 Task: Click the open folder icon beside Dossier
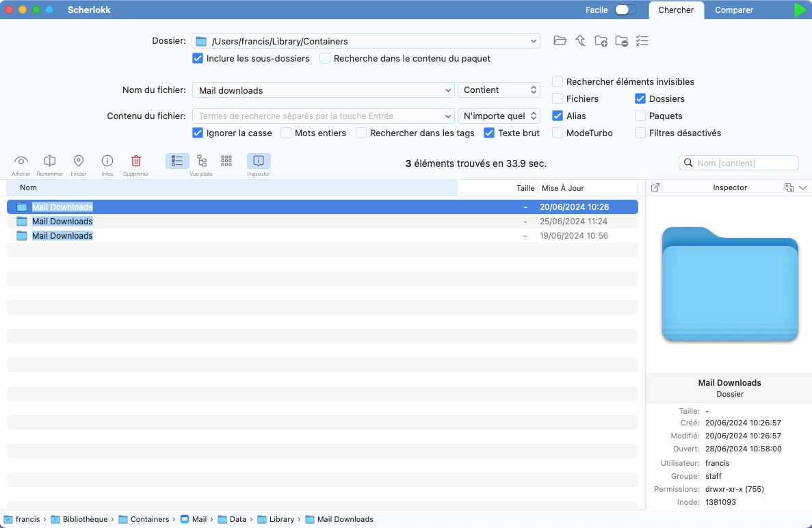560,41
